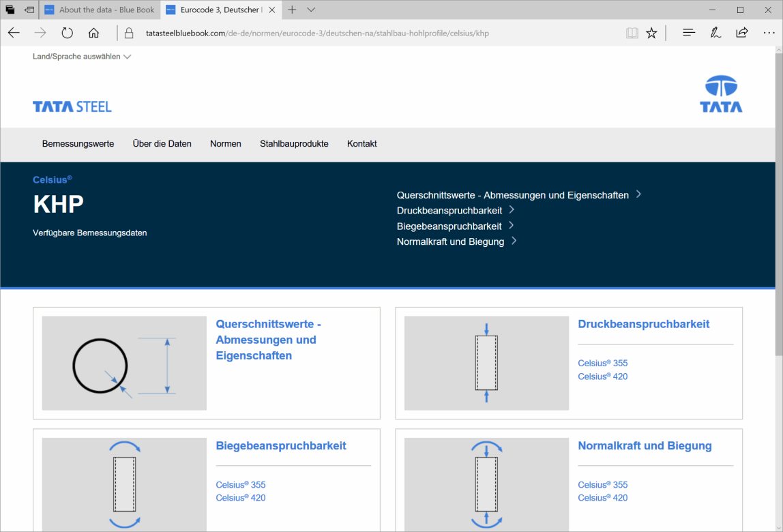Open Celsius 355 under Druckbeanspruchbarkeit
Viewport: 783px width, 532px height.
click(603, 363)
